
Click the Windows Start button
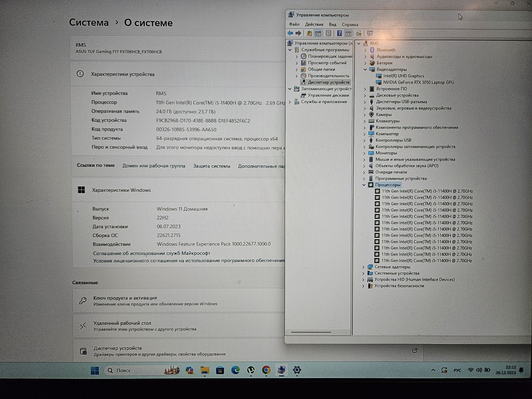point(95,371)
